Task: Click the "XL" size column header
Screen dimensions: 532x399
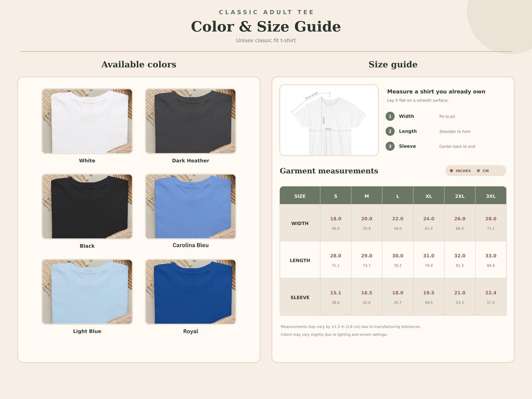Action: click(429, 196)
